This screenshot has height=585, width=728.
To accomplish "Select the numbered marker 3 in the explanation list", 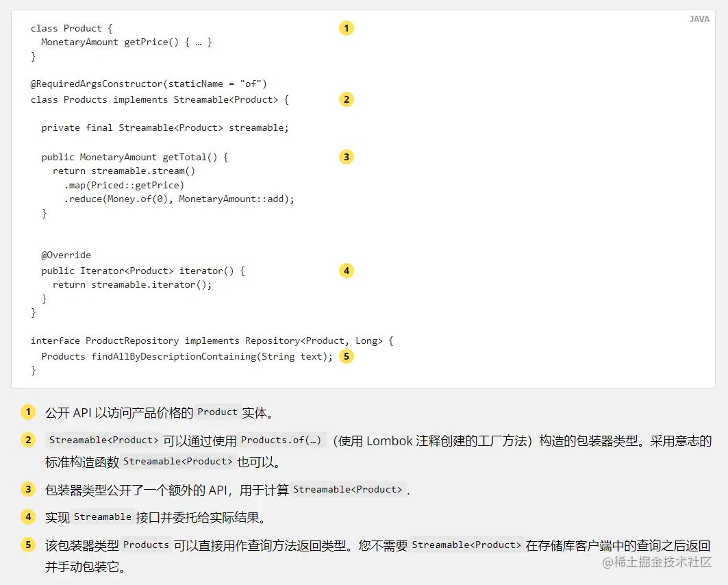I will coord(28,489).
